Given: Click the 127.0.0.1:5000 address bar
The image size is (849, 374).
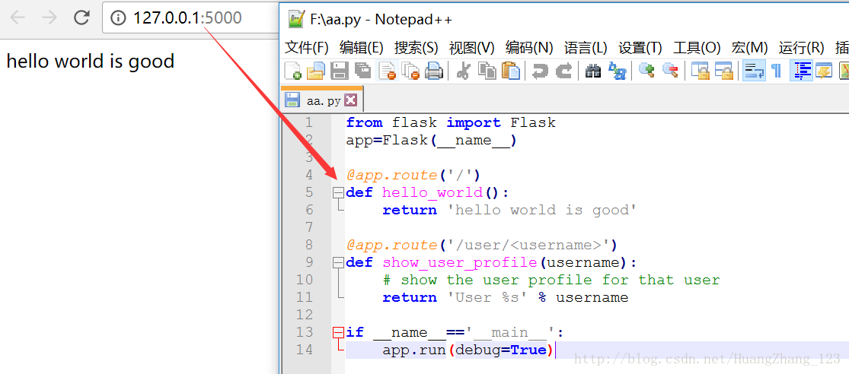Looking at the screenshot, I should 191,18.
